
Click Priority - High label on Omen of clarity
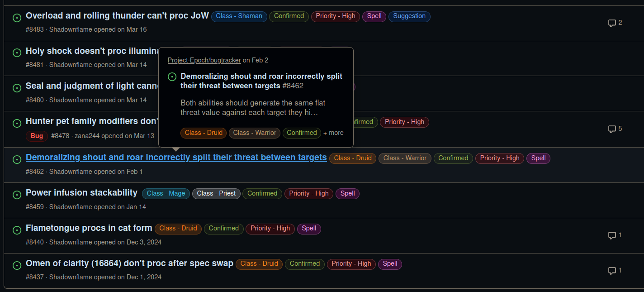click(x=351, y=264)
